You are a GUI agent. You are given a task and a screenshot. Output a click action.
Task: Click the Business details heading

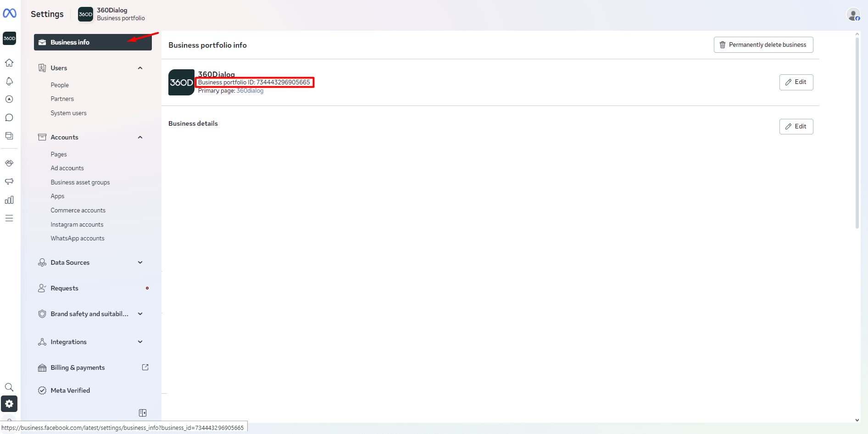point(193,123)
